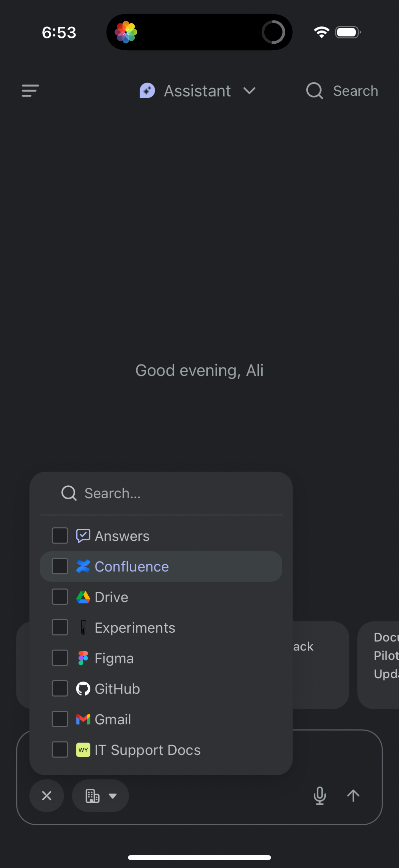399x868 pixels.
Task: Open the microphone voice input
Action: point(320,796)
